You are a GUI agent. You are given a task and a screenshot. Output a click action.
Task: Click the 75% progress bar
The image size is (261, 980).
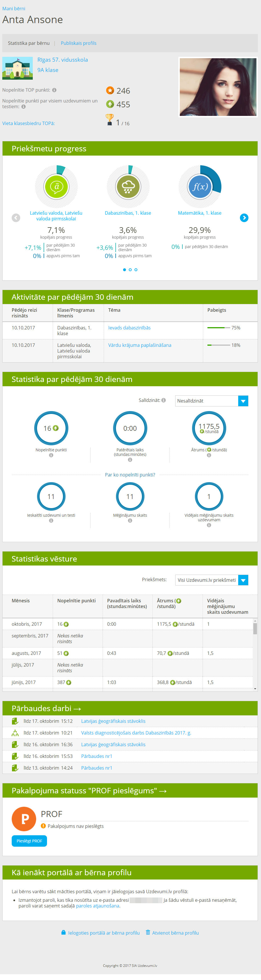[x=219, y=327]
